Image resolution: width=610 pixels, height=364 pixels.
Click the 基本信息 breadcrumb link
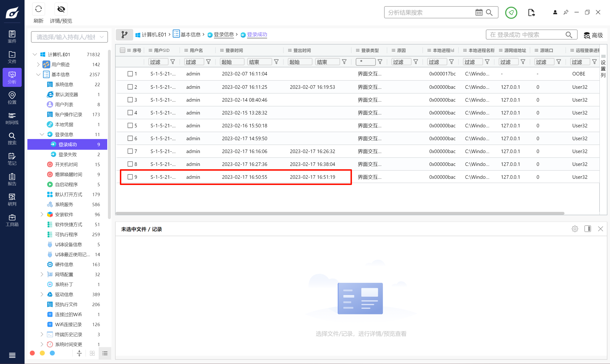(187, 35)
